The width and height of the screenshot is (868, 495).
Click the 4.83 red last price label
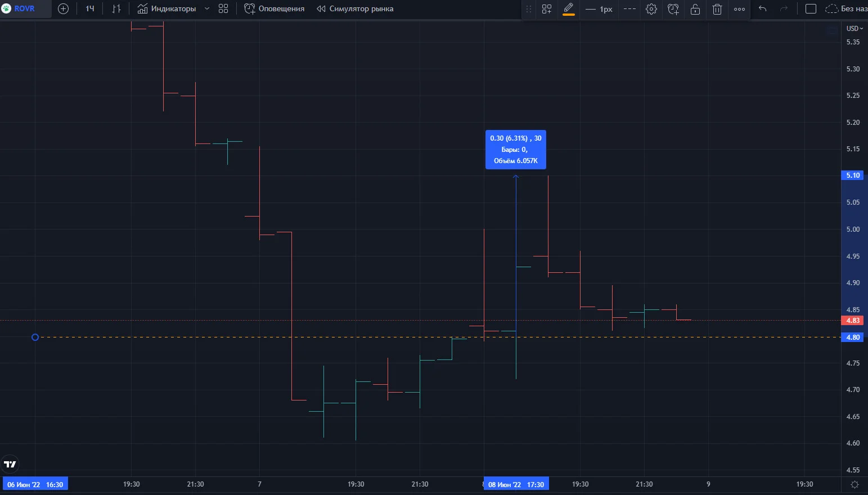tap(853, 321)
